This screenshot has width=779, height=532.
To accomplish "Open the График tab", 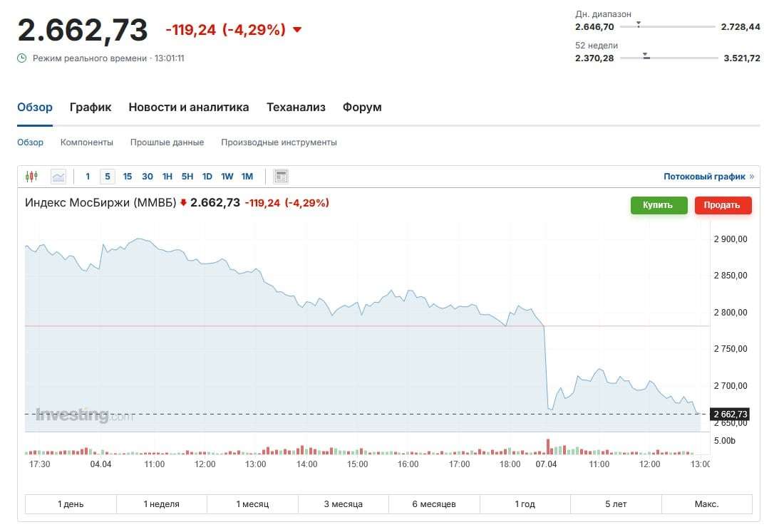I will coord(91,108).
